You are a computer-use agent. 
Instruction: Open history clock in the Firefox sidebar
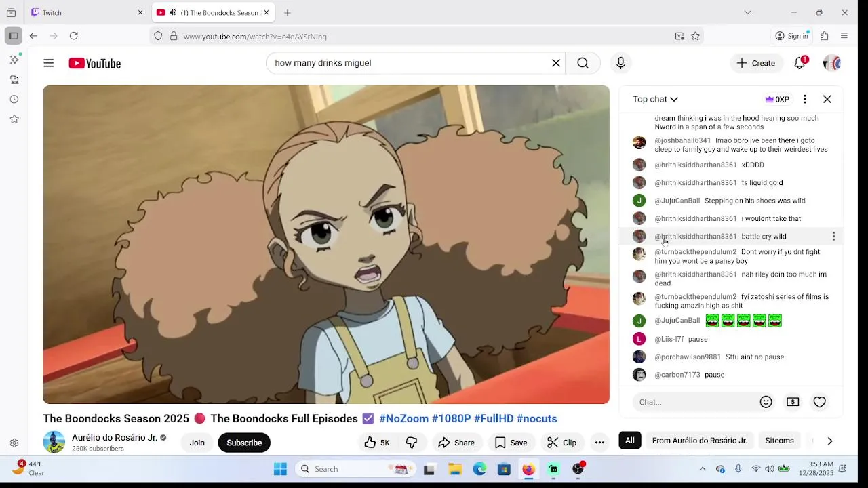click(14, 99)
